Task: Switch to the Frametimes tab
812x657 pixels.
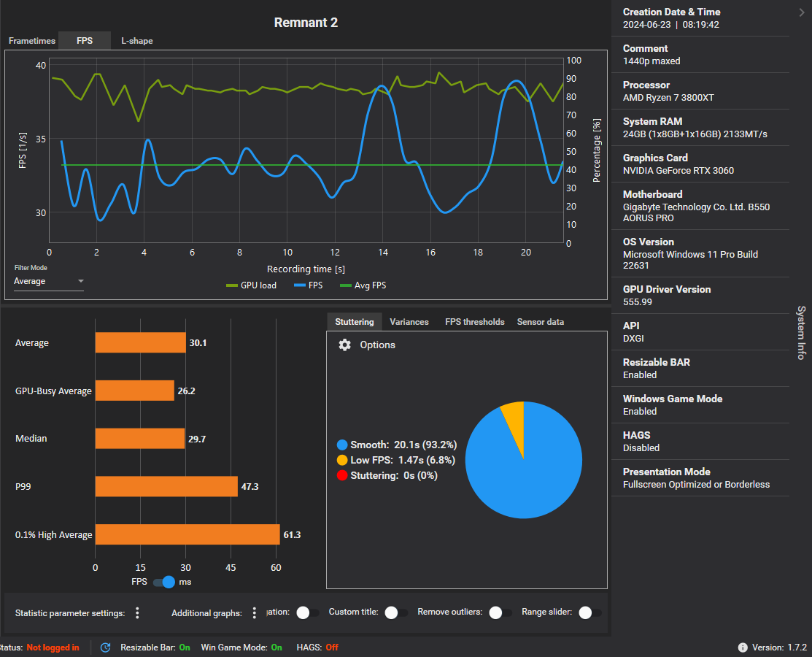Action: point(32,41)
